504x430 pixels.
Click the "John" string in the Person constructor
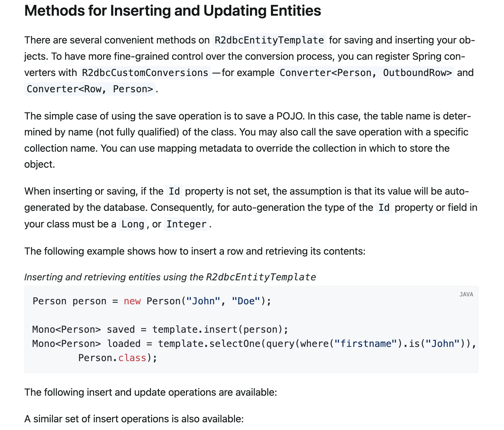203,301
